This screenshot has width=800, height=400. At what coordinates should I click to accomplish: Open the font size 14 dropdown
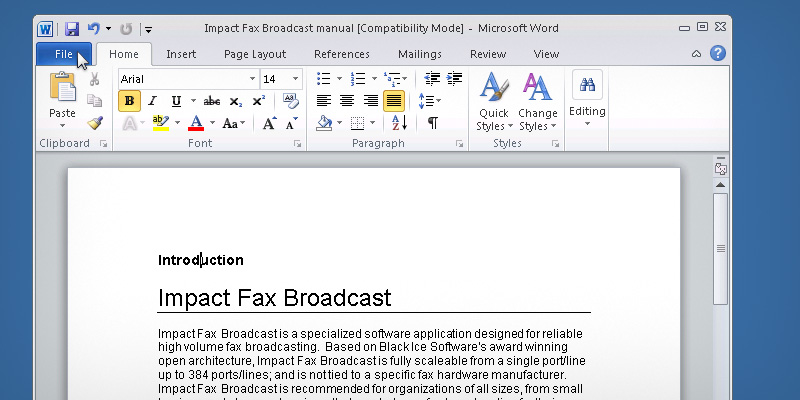coord(295,79)
